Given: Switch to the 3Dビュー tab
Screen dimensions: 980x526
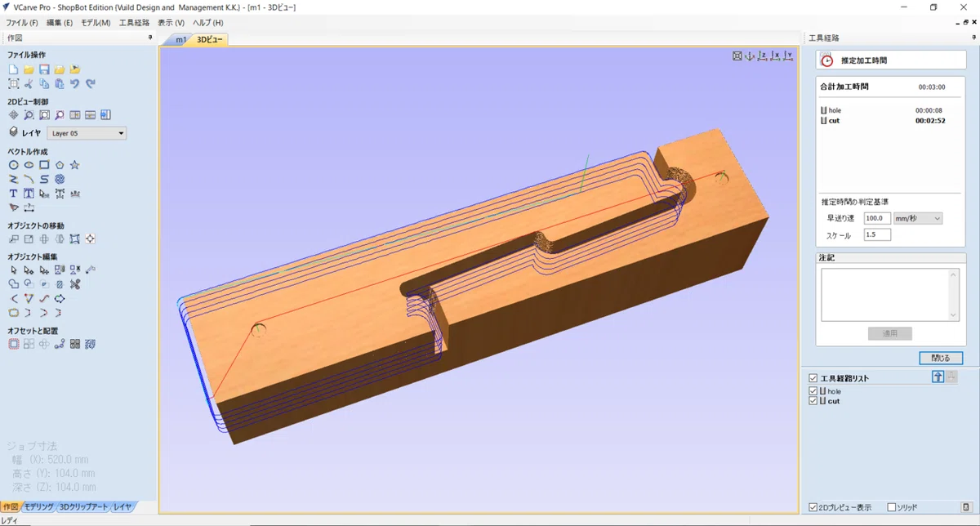Looking at the screenshot, I should [210, 39].
